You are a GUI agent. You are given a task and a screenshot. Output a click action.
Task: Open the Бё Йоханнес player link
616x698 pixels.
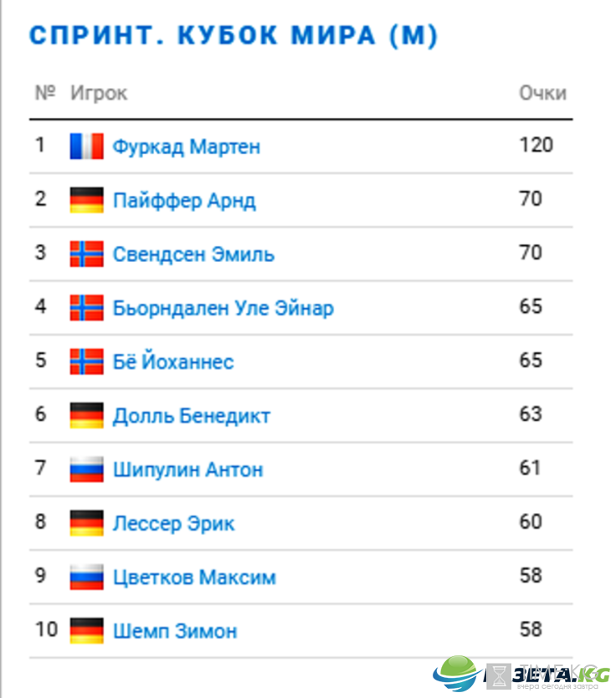173,361
